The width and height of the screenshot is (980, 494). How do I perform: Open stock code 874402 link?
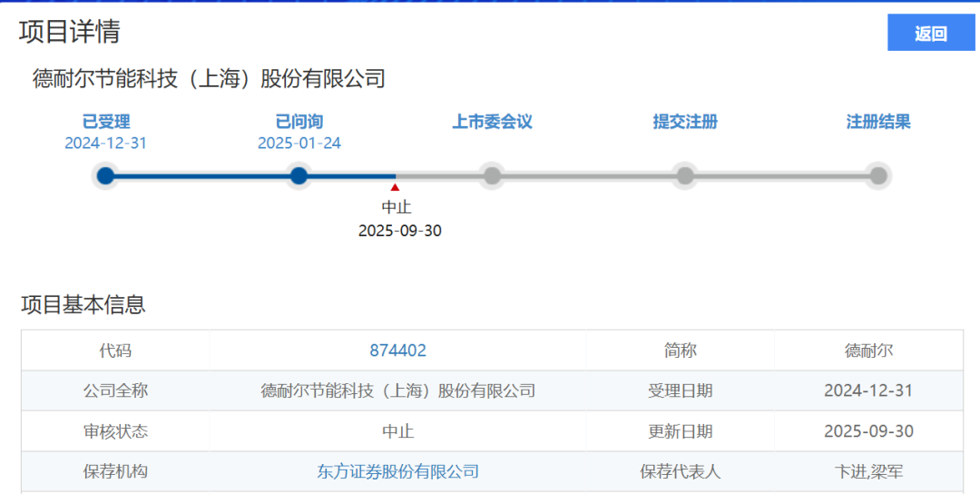point(397,351)
